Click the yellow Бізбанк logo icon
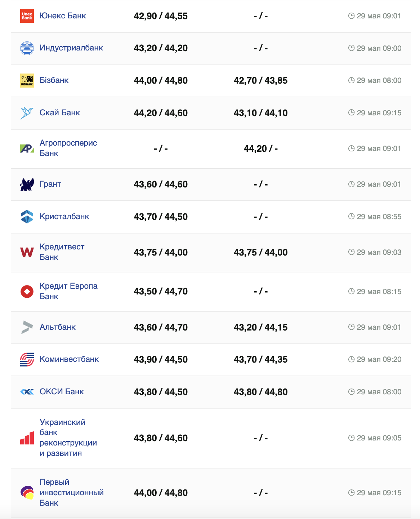This screenshot has height=519, width=420. (x=27, y=81)
